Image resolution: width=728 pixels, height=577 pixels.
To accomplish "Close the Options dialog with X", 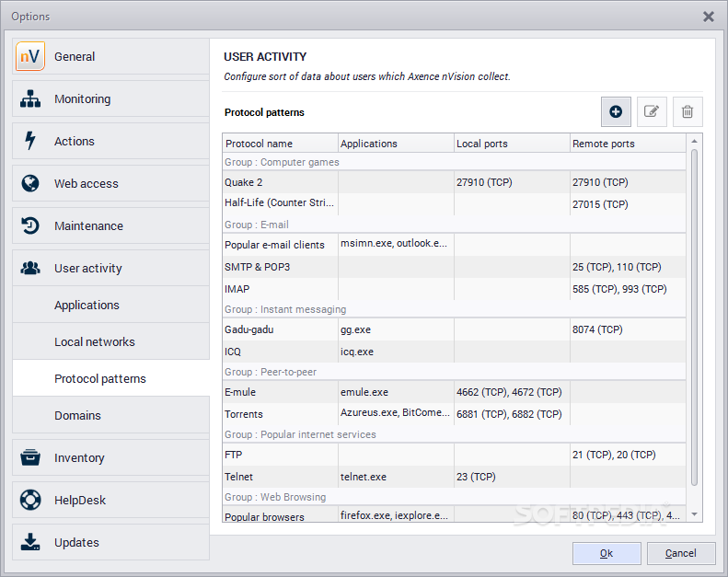I will coord(709,17).
